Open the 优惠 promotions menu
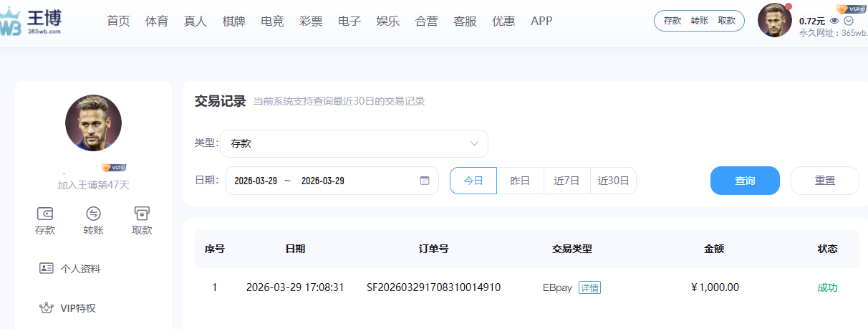Screen dimensions: 868x329 click(x=503, y=21)
